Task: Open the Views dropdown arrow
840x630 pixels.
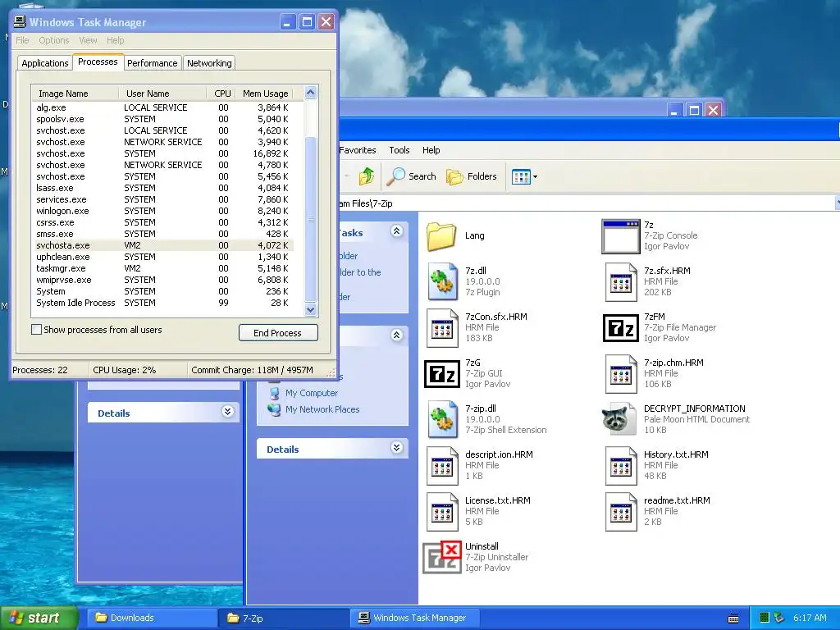Action: click(535, 177)
